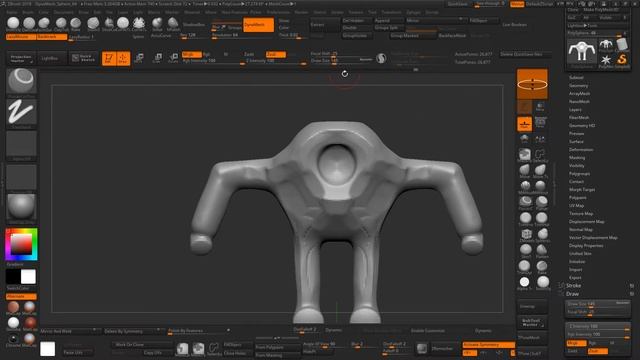Click the Sculptris Pro round S icon

[x=381, y=58]
